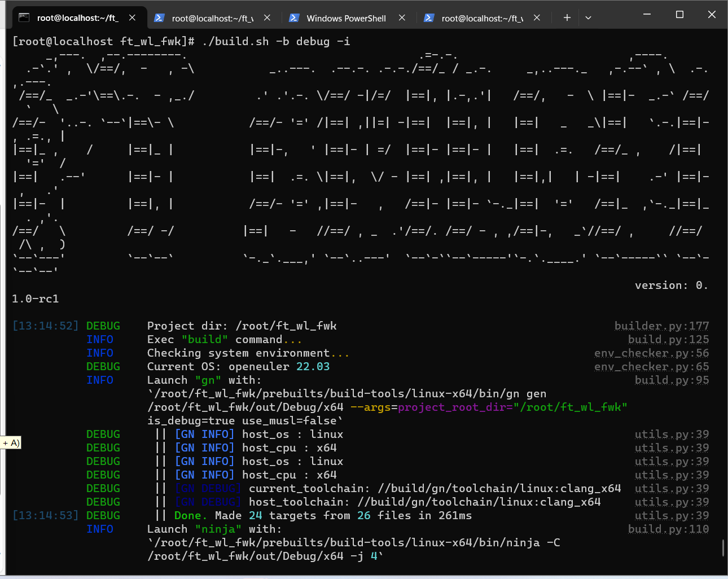Screen dimensions: 728x579
Task: Click the 'Project dir: /root/ft_wl_fwk' line
Action: pos(242,326)
